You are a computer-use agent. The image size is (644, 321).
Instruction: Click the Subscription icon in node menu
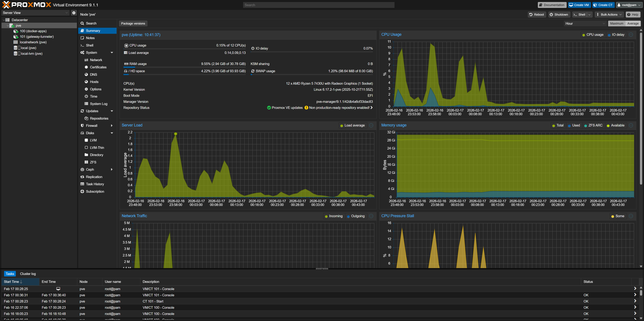click(x=82, y=191)
